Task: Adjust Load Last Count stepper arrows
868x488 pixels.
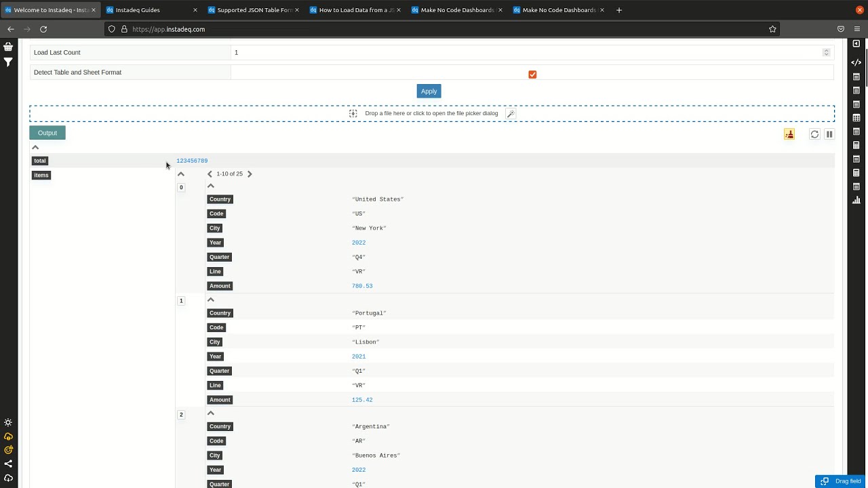Action: pyautogui.click(x=826, y=52)
